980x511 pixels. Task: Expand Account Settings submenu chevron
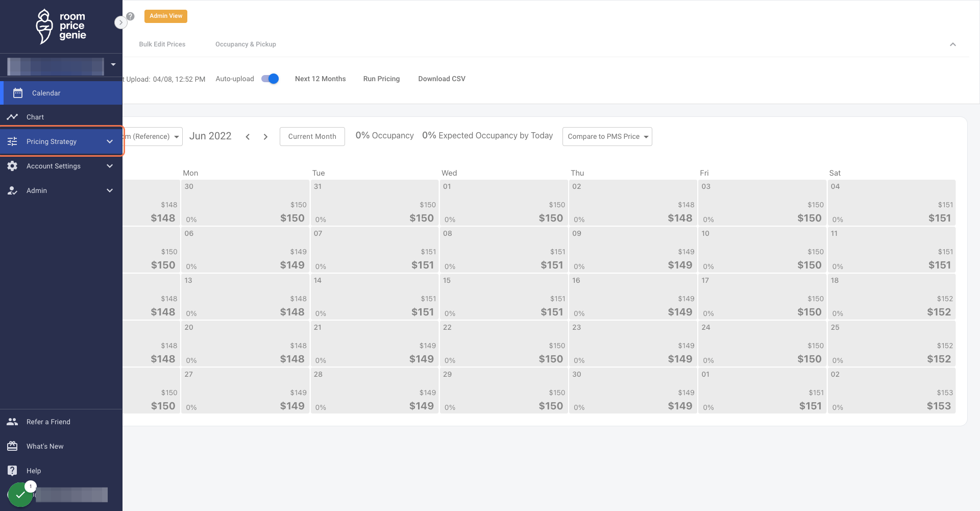(110, 166)
